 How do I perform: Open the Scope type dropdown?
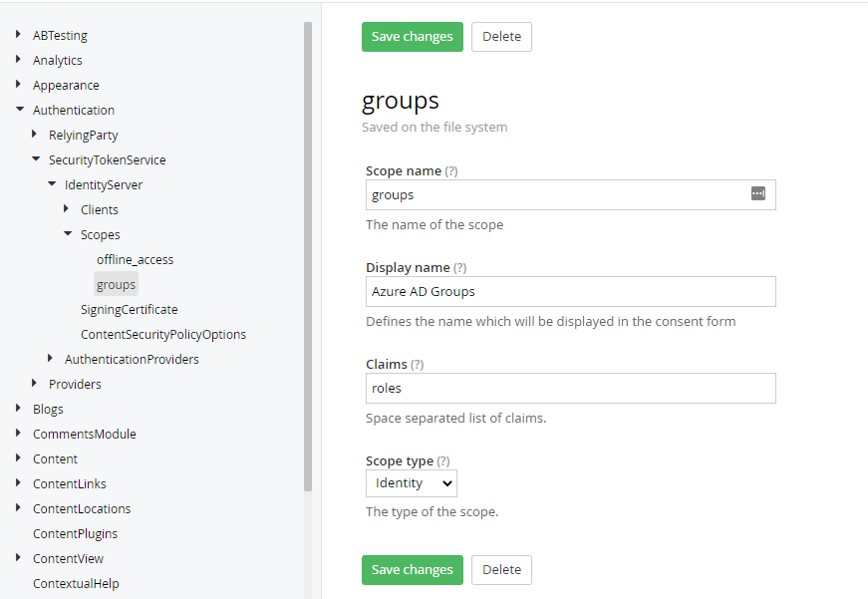point(412,483)
